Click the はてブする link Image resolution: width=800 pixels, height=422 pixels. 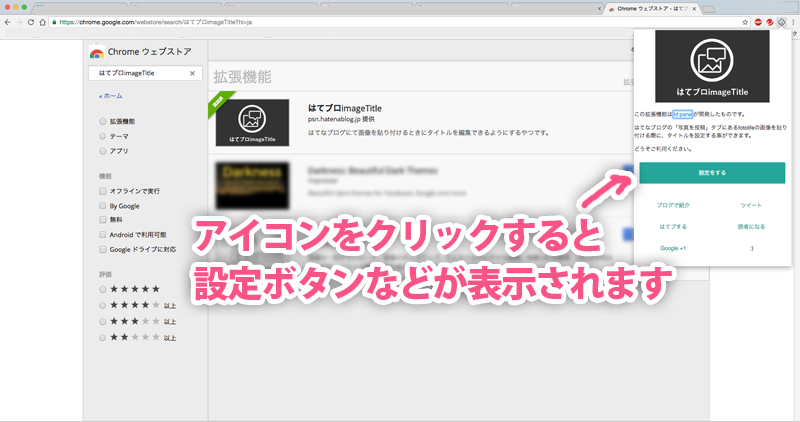(x=673, y=227)
